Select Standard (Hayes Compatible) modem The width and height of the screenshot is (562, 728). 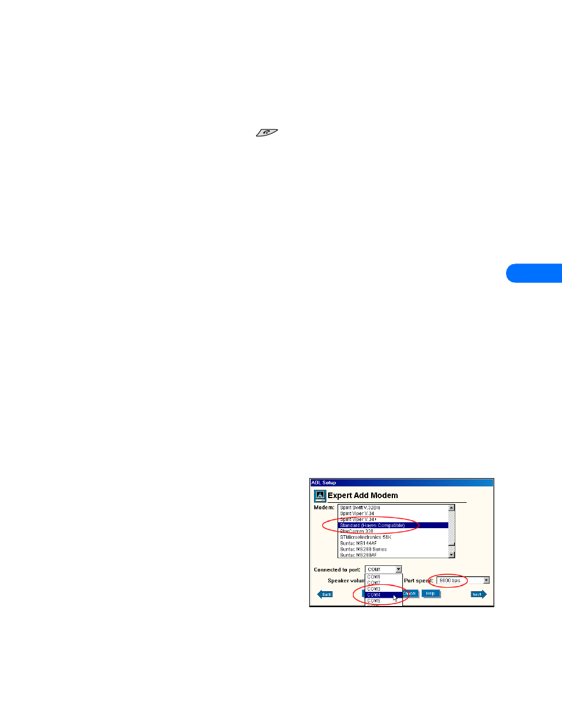pyautogui.click(x=393, y=525)
